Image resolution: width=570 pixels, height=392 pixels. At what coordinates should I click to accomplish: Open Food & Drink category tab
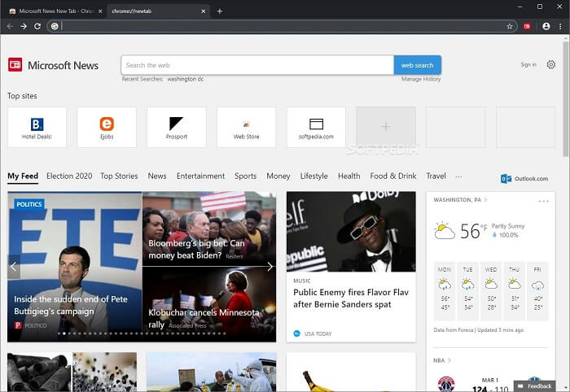pyautogui.click(x=393, y=176)
